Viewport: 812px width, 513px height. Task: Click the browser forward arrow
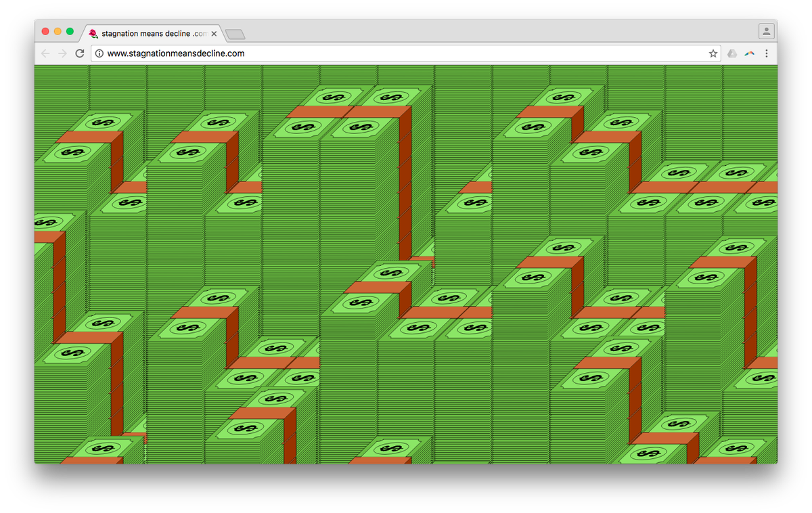[62, 53]
